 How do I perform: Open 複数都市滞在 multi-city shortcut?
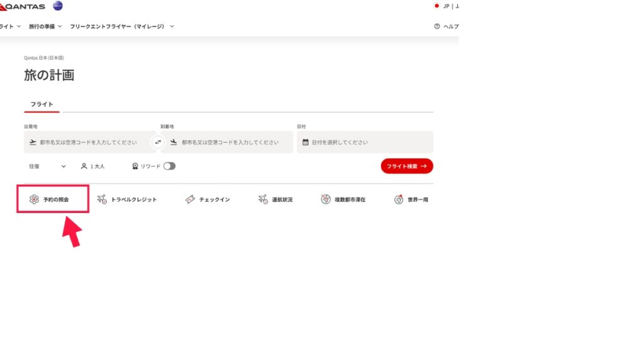coord(343,200)
